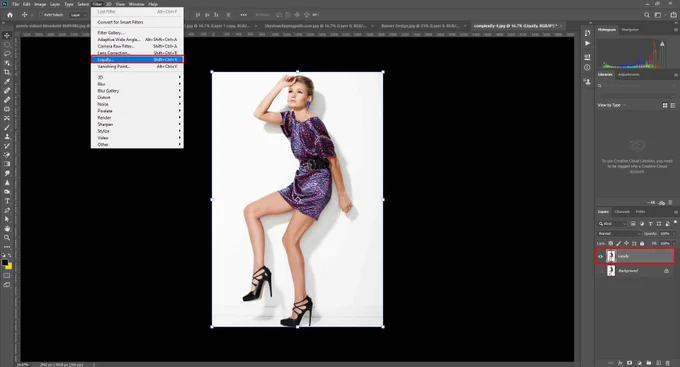This screenshot has height=367, width=680.
Task: Hide the Liquify layer with eye icon
Action: tap(601, 256)
